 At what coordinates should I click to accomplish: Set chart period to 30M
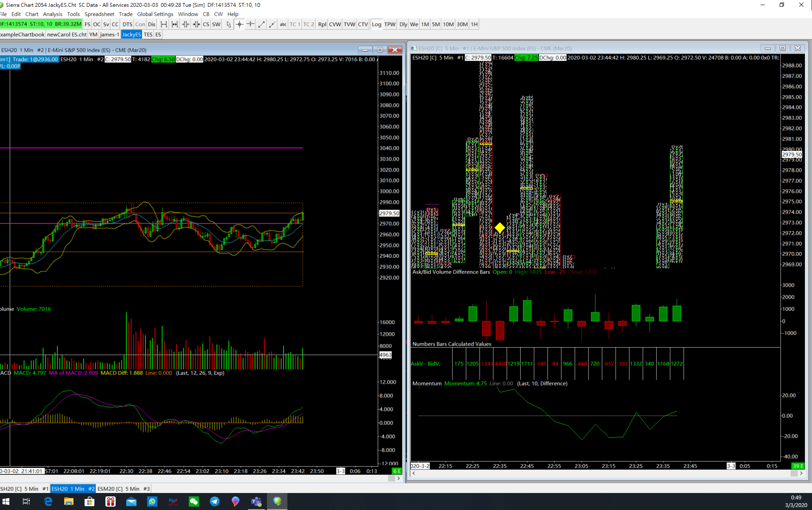463,24
